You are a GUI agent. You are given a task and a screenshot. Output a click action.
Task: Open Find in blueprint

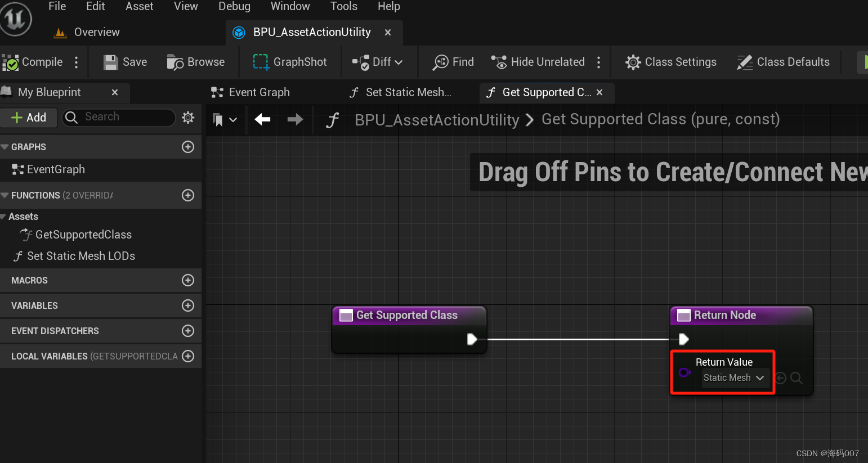pyautogui.click(x=453, y=62)
